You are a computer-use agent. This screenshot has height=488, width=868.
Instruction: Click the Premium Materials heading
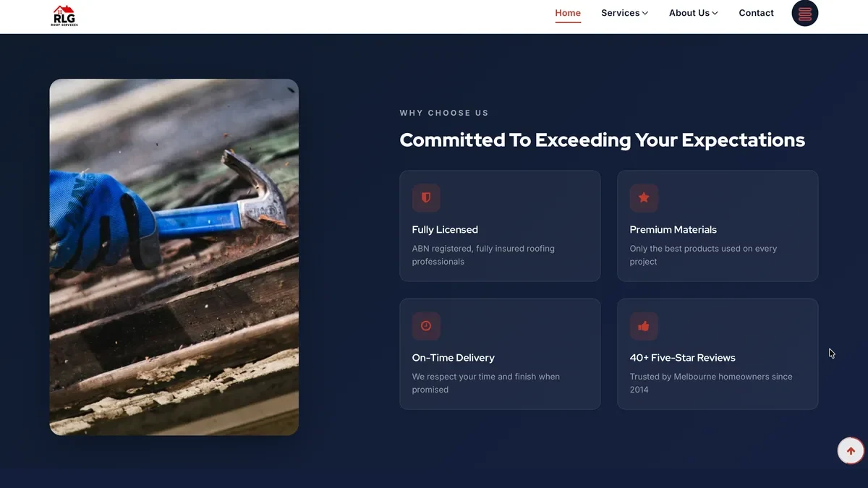673,230
